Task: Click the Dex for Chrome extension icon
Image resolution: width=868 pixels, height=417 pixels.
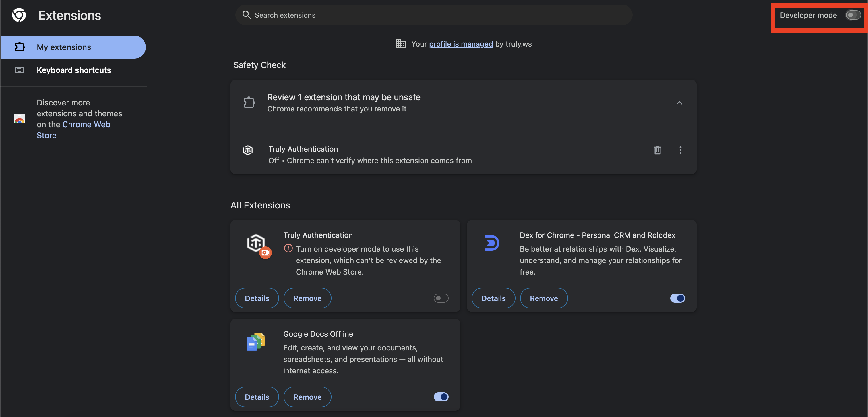Action: (x=492, y=243)
